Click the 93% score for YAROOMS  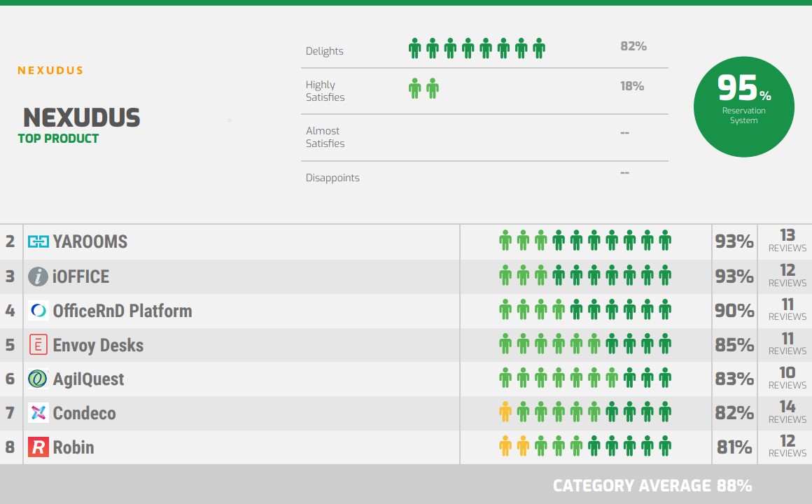coord(734,241)
